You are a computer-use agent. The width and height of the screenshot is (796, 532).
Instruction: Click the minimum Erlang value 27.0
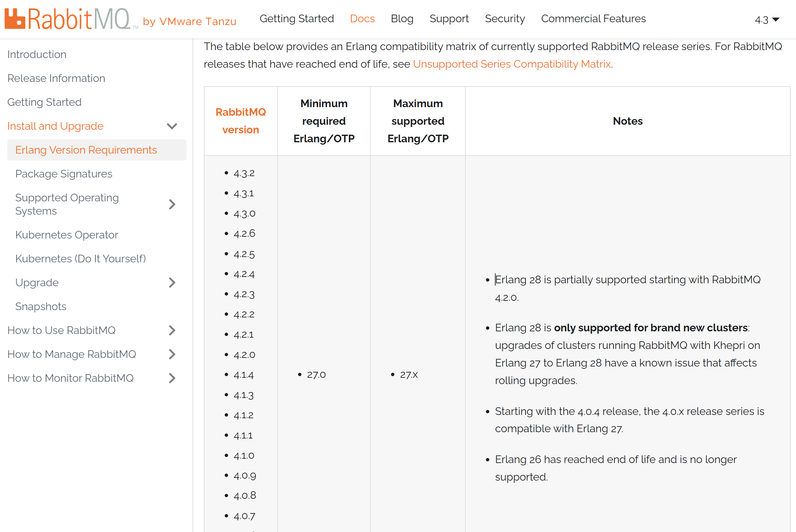pos(316,374)
